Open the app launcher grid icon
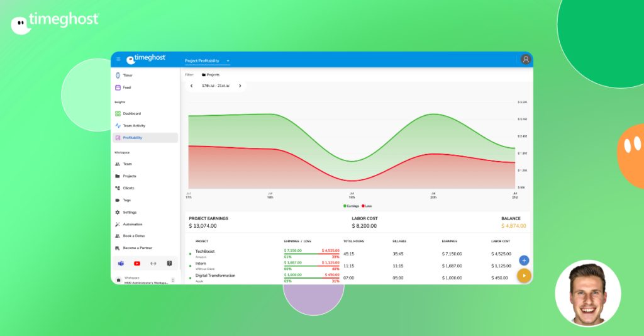This screenshot has height=336, width=644. click(118, 59)
